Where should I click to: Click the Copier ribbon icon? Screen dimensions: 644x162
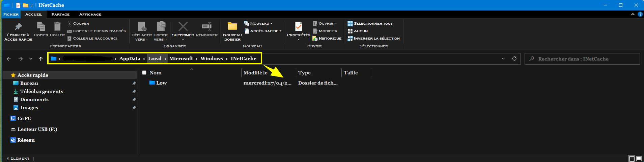click(x=41, y=26)
